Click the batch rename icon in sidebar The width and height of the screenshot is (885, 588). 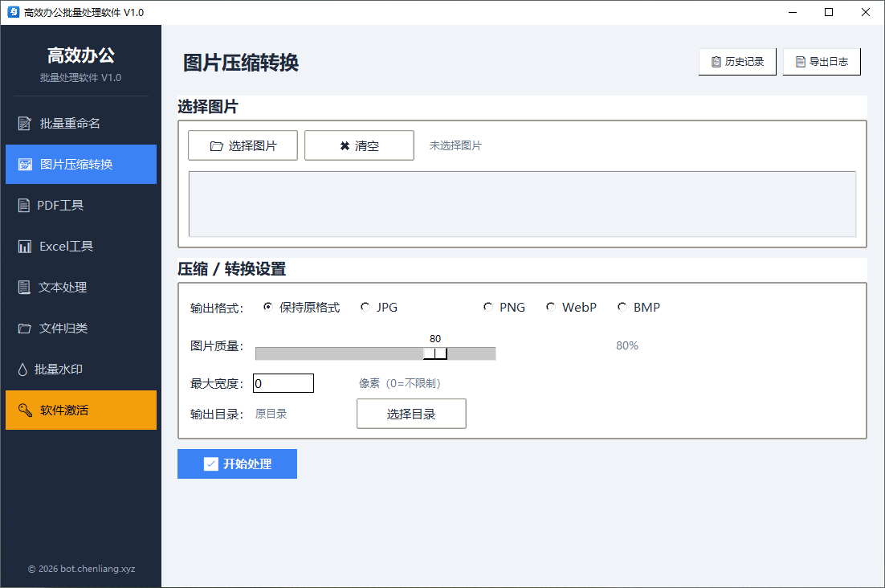24,124
